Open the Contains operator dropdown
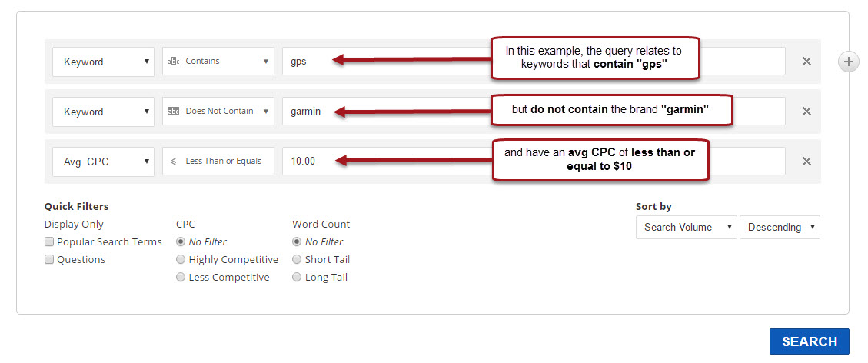 coord(218,62)
